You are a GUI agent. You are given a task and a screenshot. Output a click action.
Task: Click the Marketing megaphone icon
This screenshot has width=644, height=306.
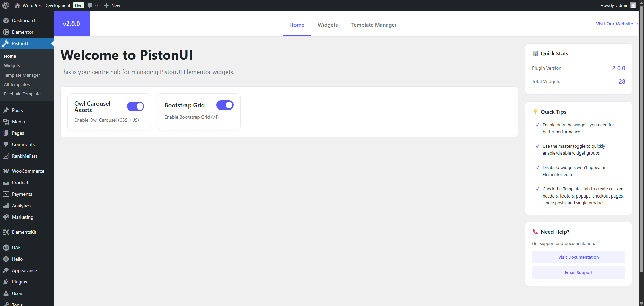click(6, 217)
